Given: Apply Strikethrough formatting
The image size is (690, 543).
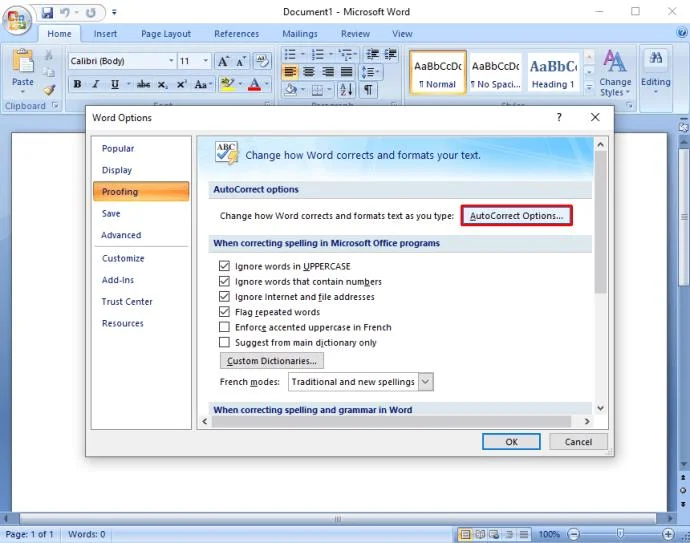Looking at the screenshot, I should pyautogui.click(x=143, y=84).
